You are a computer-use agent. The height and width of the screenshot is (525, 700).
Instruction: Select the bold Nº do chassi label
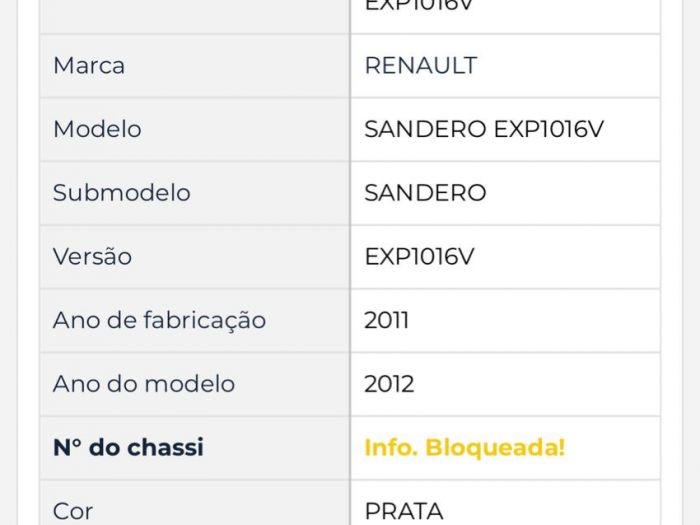[x=128, y=448]
